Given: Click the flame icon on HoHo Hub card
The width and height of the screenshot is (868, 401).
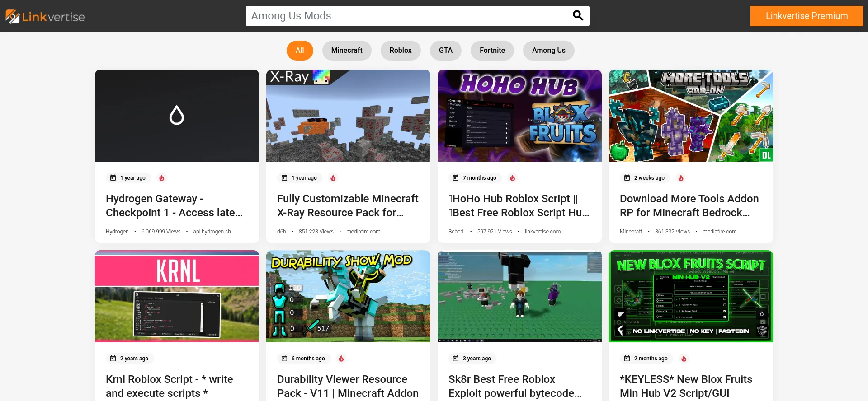Looking at the screenshot, I should (513, 178).
